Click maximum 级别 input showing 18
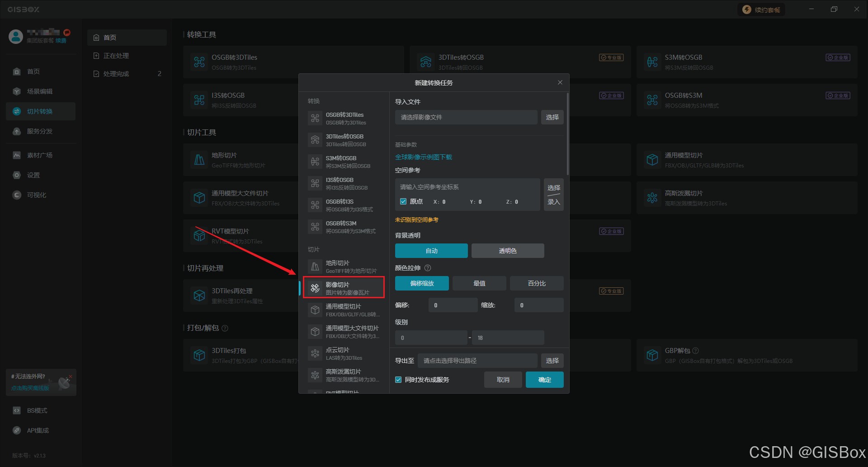The image size is (868, 467). (508, 338)
